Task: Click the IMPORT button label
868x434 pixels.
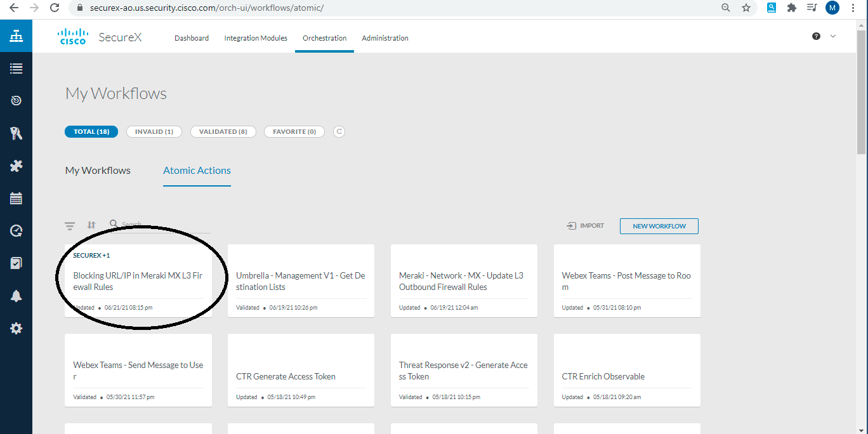Action: pos(592,226)
